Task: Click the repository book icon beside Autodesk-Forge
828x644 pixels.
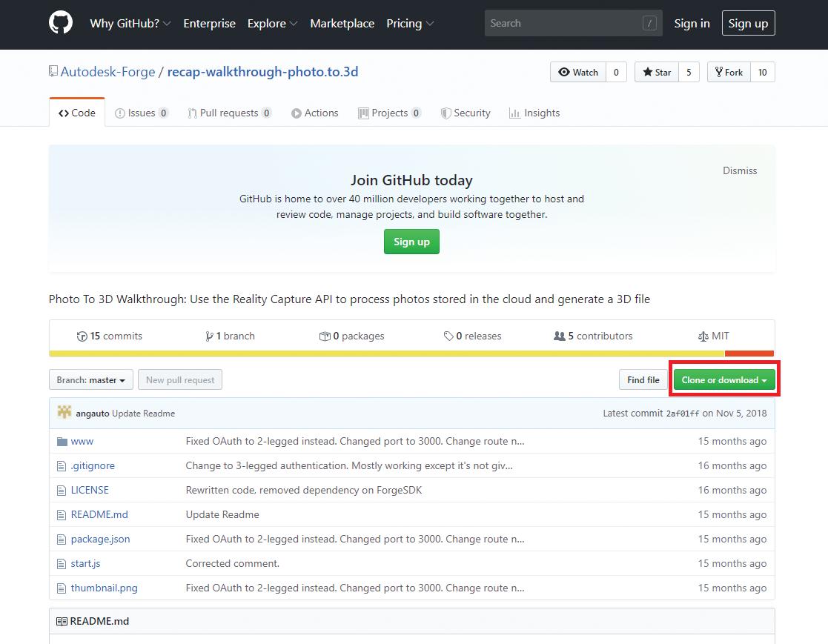Action: point(53,70)
